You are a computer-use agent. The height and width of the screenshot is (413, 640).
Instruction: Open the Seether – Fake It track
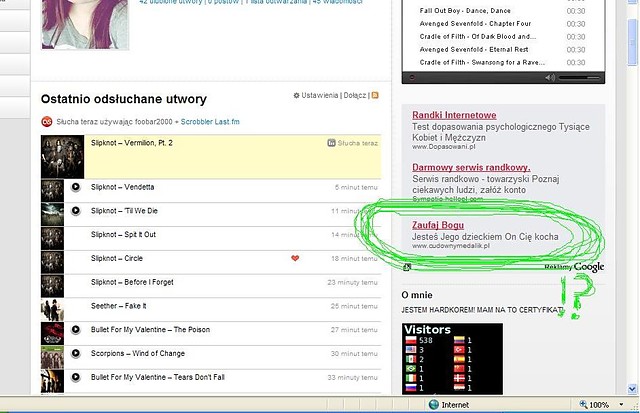coord(118,306)
